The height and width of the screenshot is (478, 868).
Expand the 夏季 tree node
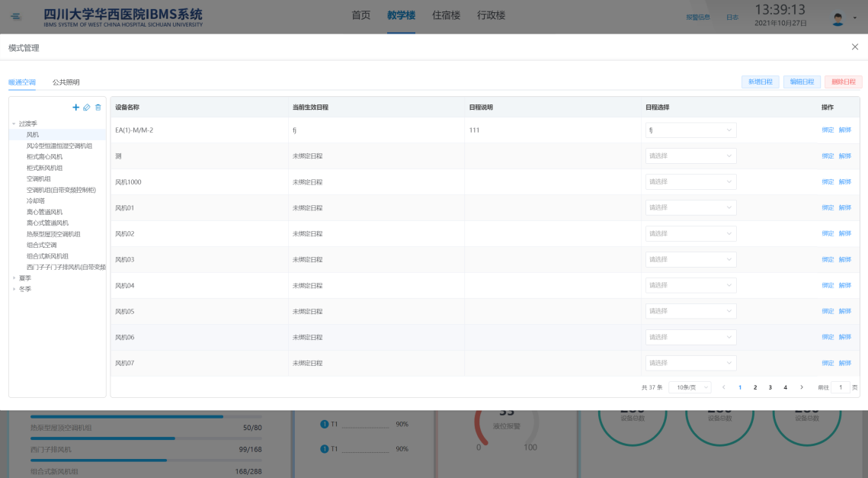(14, 278)
